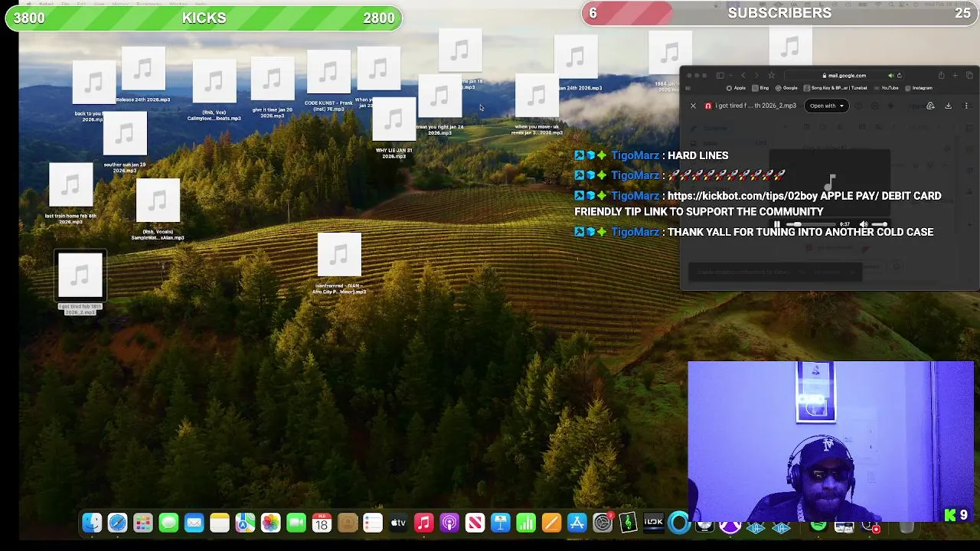Open Notes app in the dock
The image size is (980, 551).
[220, 523]
